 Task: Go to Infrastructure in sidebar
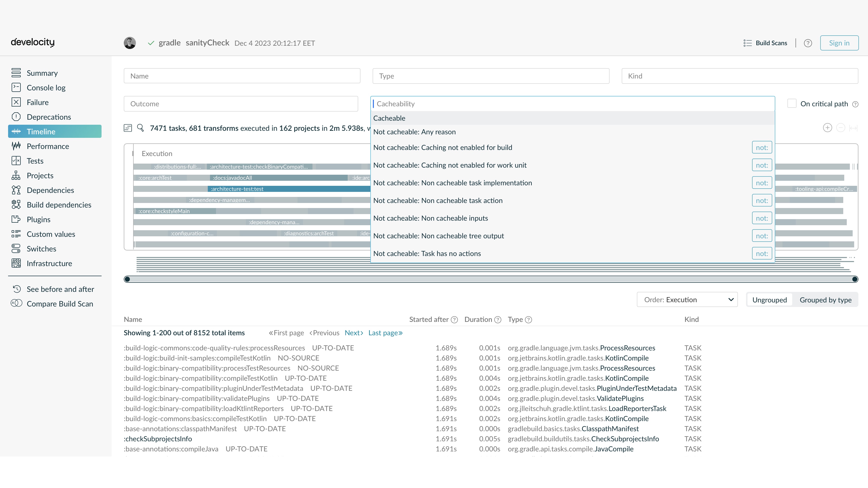[49, 263]
